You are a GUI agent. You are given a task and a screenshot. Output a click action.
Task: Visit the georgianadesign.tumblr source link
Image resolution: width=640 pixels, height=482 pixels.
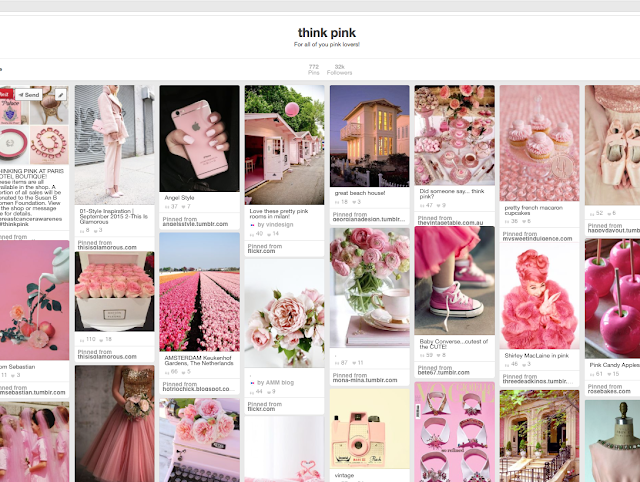(x=369, y=219)
